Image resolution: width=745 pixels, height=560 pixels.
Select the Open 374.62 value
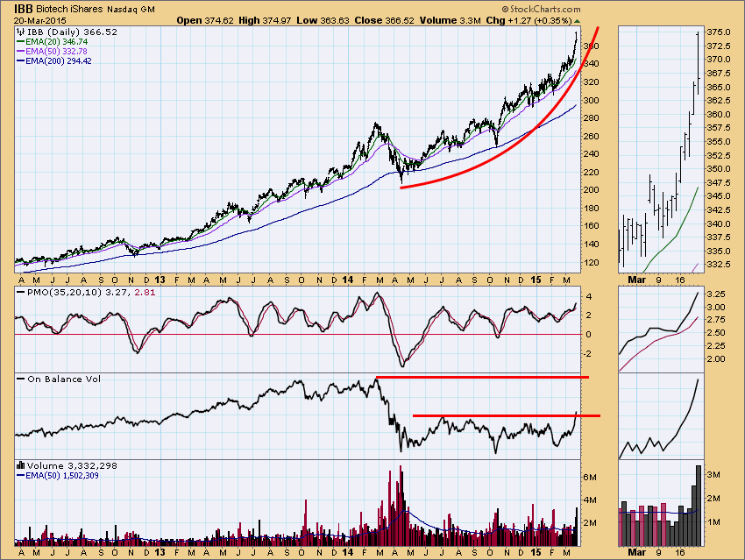pos(205,20)
